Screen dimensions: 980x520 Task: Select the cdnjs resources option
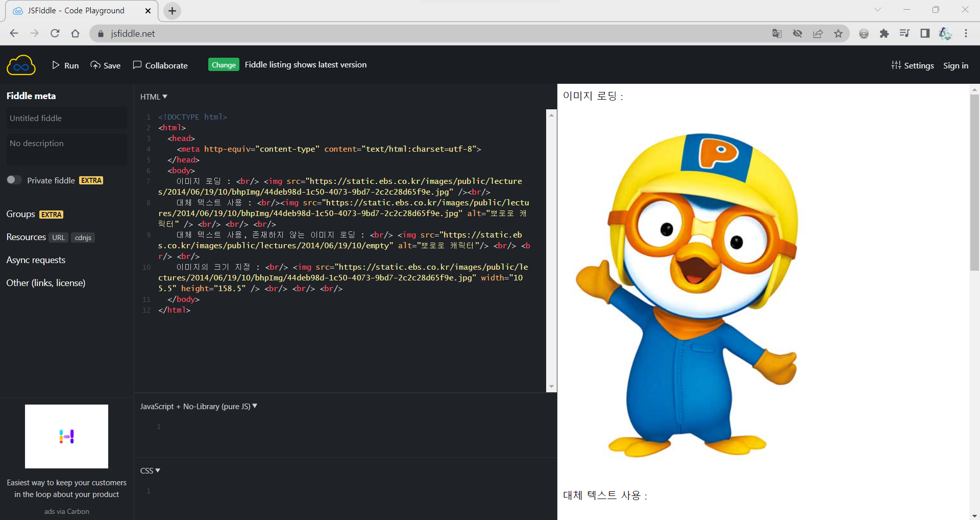[83, 238]
